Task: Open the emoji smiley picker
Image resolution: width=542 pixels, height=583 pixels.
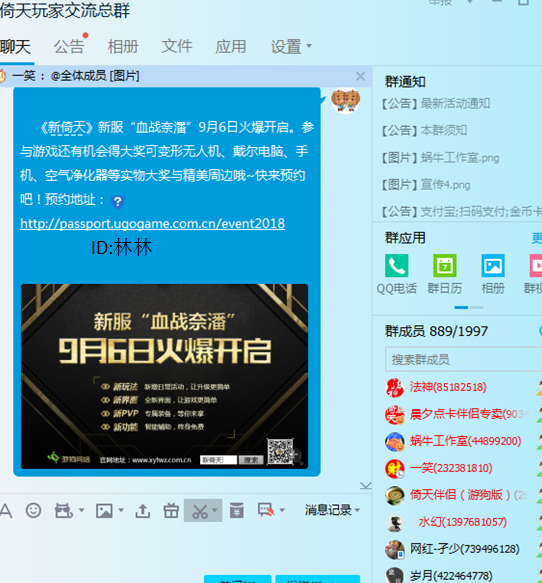Action: (x=33, y=510)
